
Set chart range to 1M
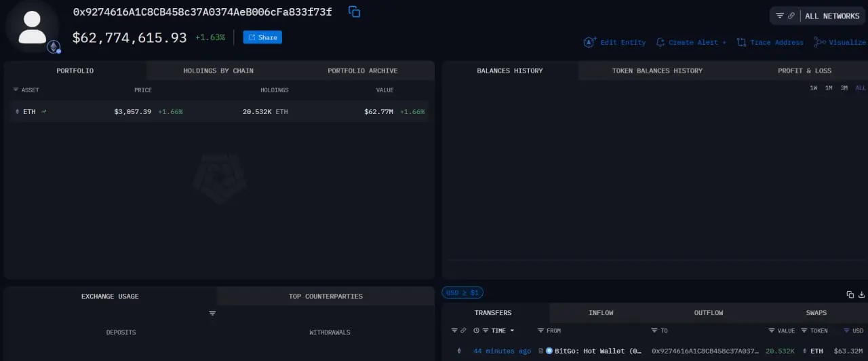tap(829, 88)
